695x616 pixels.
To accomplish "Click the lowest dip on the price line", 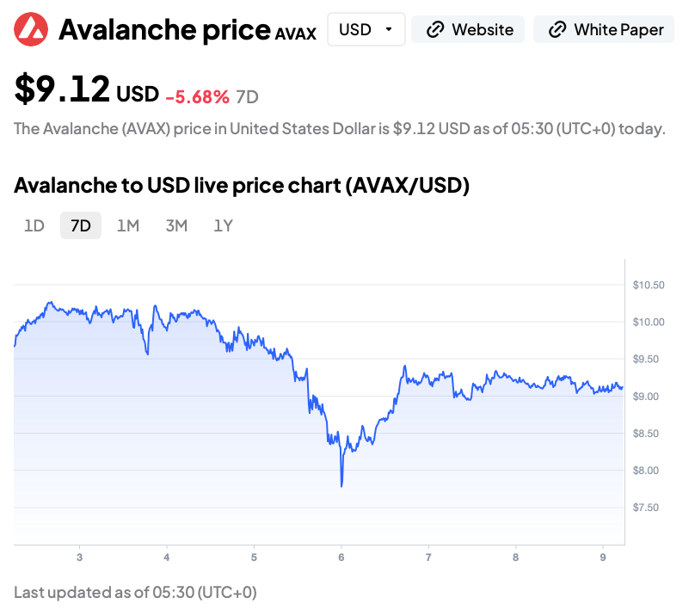I will coord(341,485).
